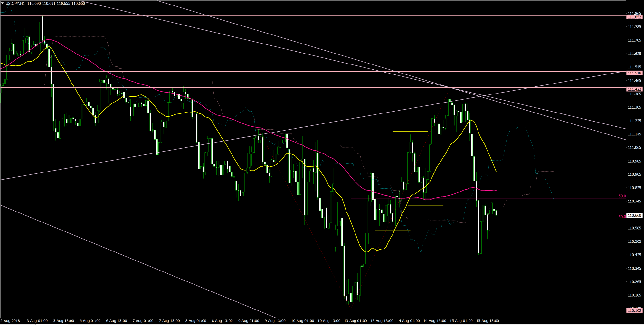Screen dimensions: 644x325
Task: Click the 111.785 price scale value
Action: click(x=634, y=27)
